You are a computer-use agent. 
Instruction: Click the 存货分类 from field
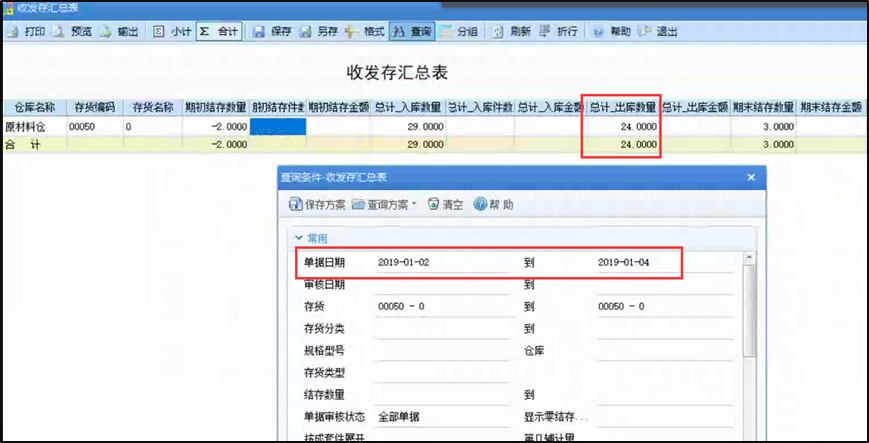point(442,328)
